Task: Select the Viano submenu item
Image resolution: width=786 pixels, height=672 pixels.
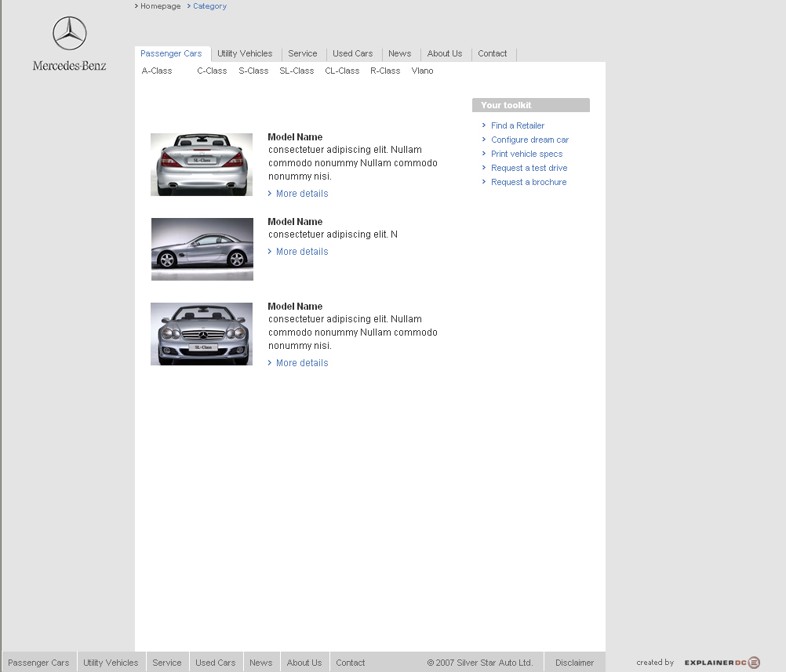Action: point(422,71)
